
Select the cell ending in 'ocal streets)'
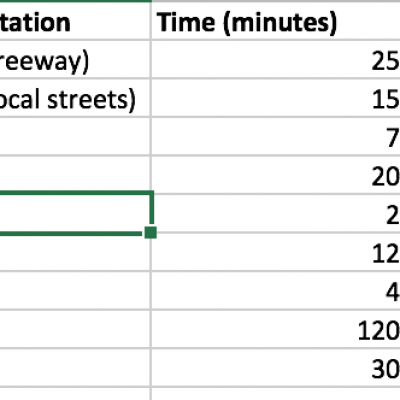point(75,98)
